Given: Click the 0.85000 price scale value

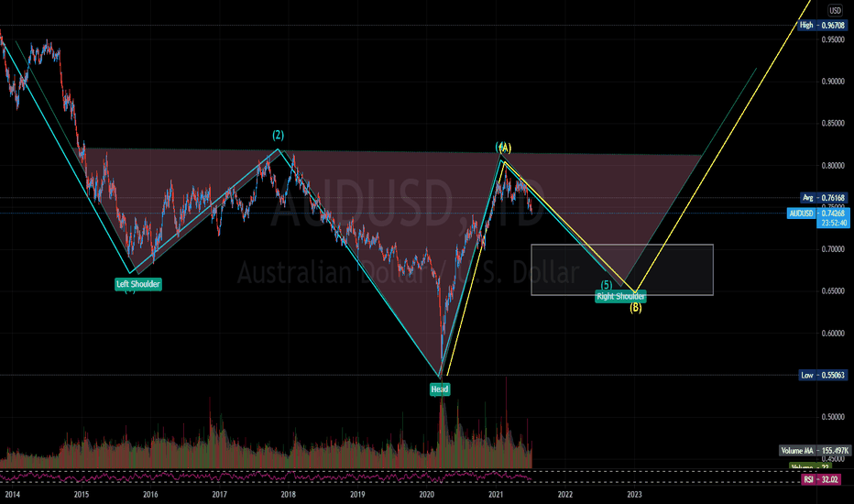Looking at the screenshot, I should click(x=833, y=123).
